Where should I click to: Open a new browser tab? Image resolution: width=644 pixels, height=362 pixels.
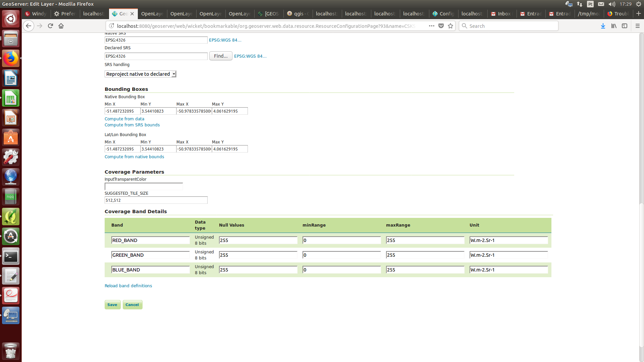click(x=639, y=13)
